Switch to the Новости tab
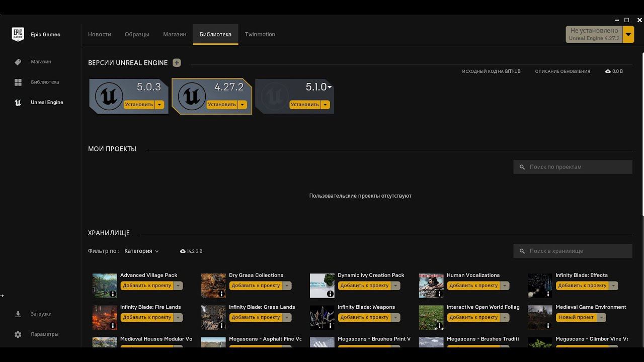Screen dimensions: 644x362 [100, 34]
